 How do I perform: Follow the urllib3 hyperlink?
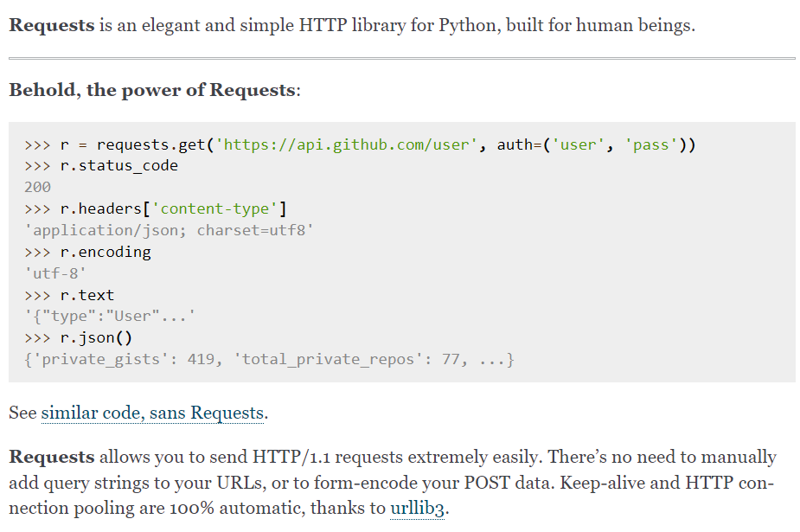tap(418, 508)
